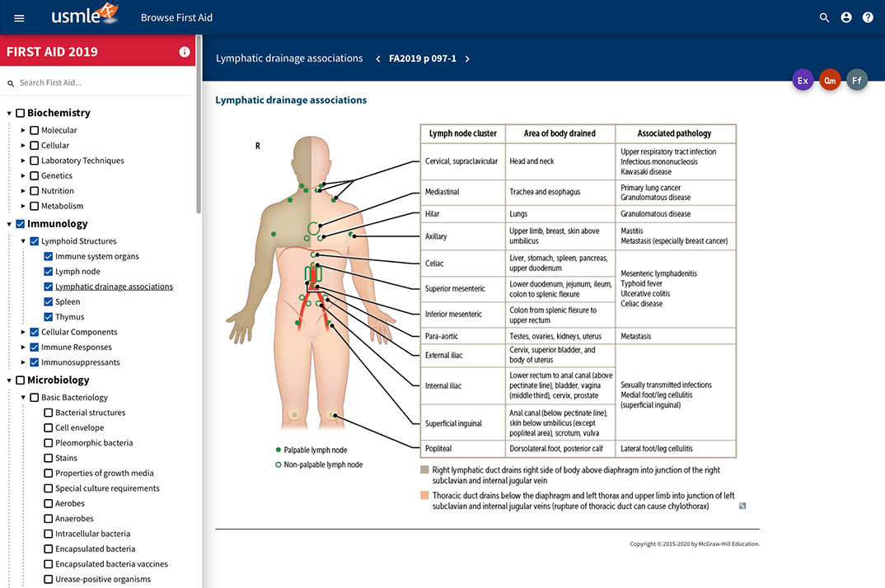Image resolution: width=885 pixels, height=588 pixels.
Task: Open Encapsulated bacteria vaccines topic
Action: tap(112, 564)
